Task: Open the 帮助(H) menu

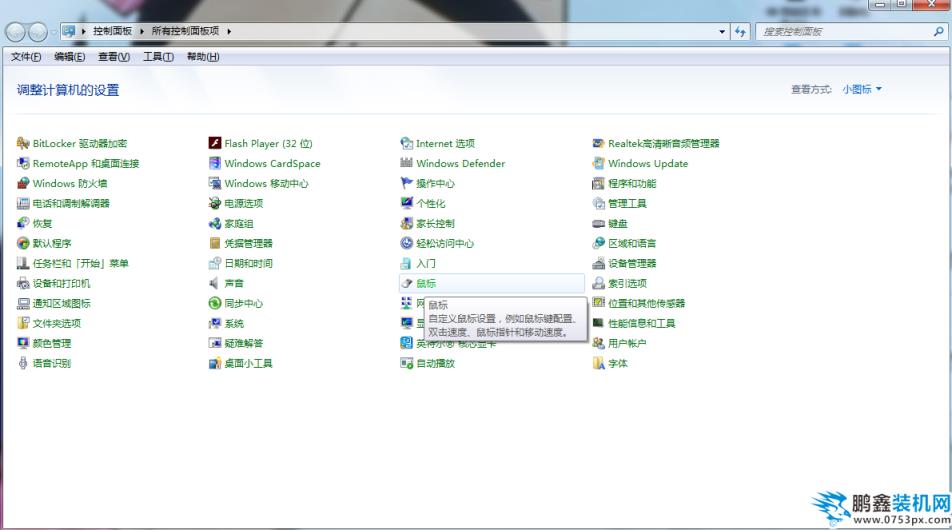Action: [x=203, y=56]
